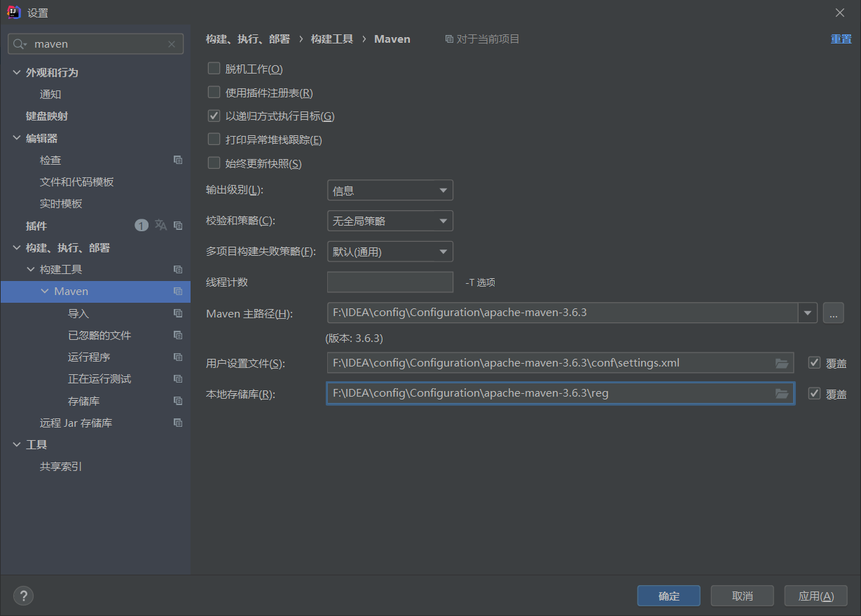Click the project-level icon beside 导入

178,313
